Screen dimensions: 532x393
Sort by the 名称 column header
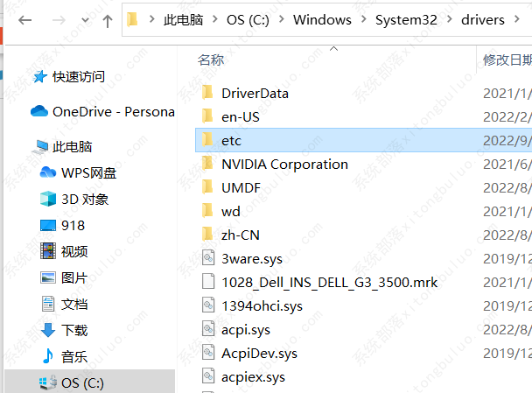211,60
